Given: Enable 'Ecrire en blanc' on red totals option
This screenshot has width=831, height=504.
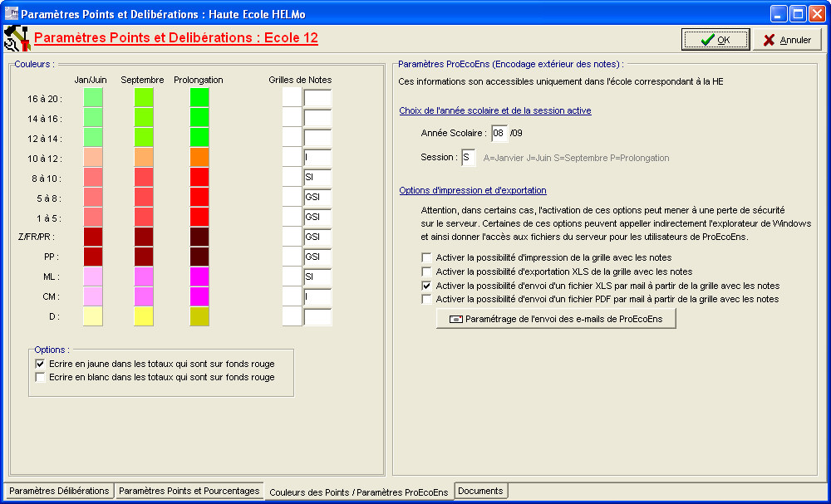Looking at the screenshot, I should point(40,378).
